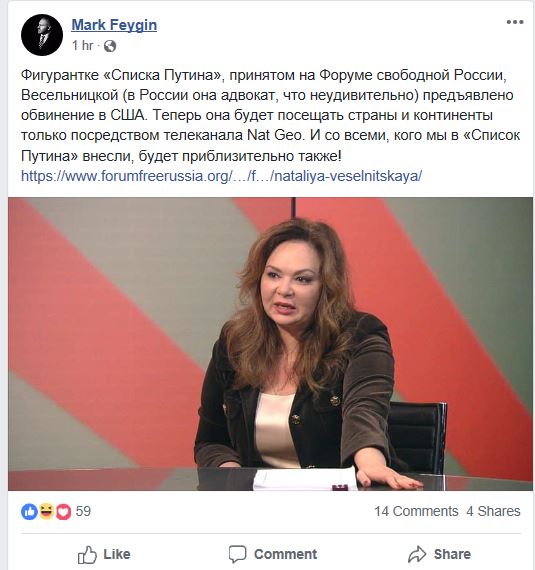Open the Mark Feygin profile name link
535x570 pixels.
(x=114, y=25)
